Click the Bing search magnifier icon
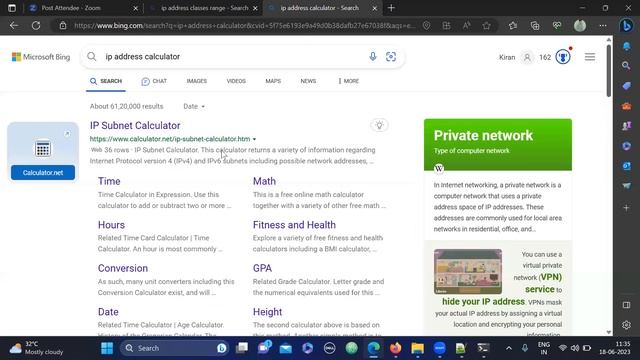This screenshot has height=360, width=640. tap(92, 57)
